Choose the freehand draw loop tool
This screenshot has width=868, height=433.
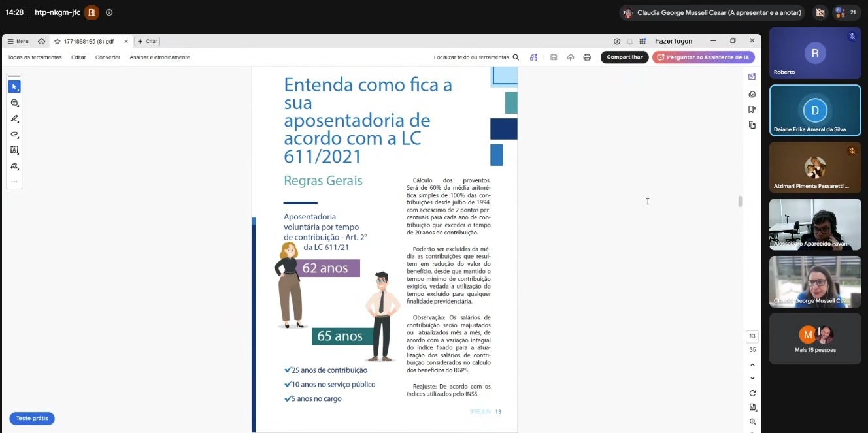coord(14,135)
